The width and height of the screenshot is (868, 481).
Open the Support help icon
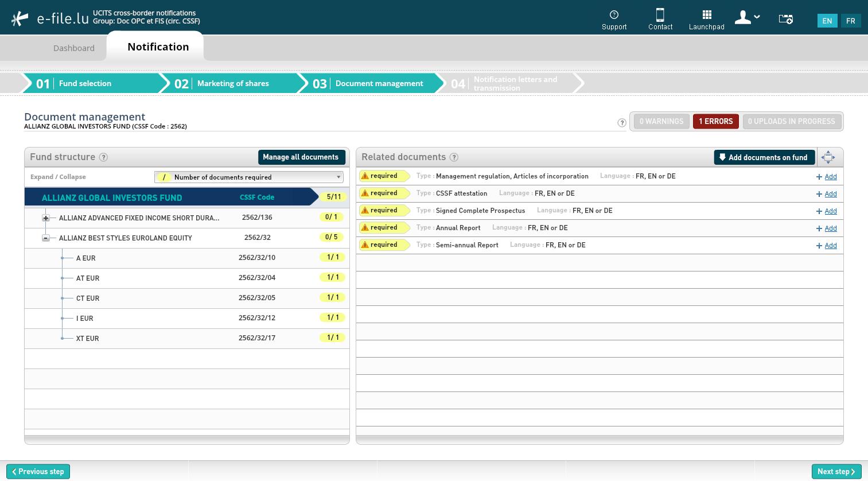[614, 19]
